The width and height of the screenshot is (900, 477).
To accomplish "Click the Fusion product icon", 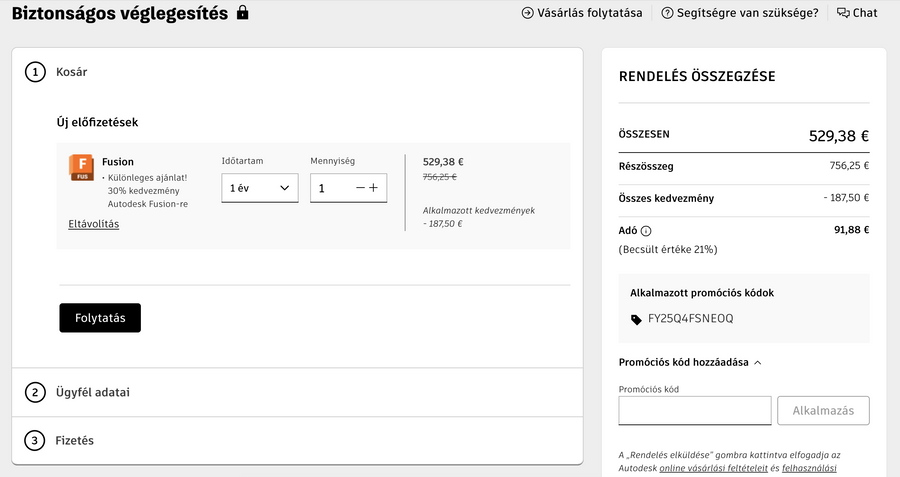I will pyautogui.click(x=81, y=167).
